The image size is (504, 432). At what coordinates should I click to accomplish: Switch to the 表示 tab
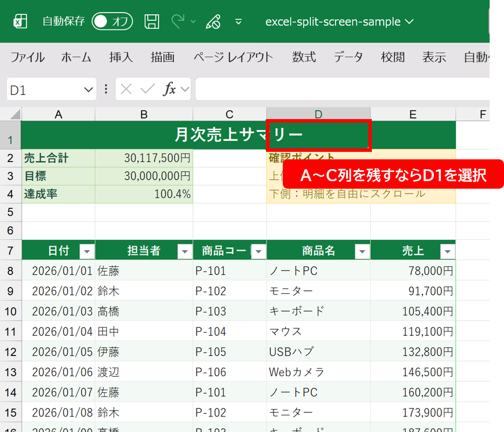[434, 58]
